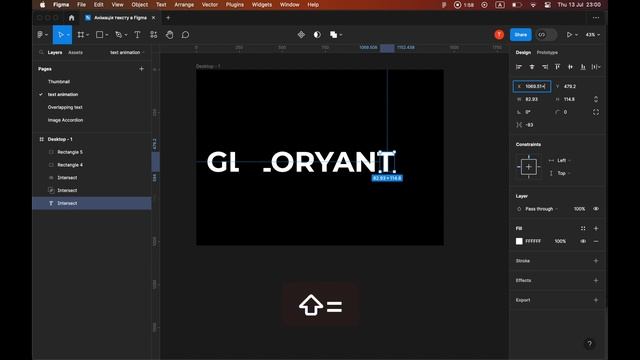
Task: Click the Create component icon
Action: [x=301, y=35]
